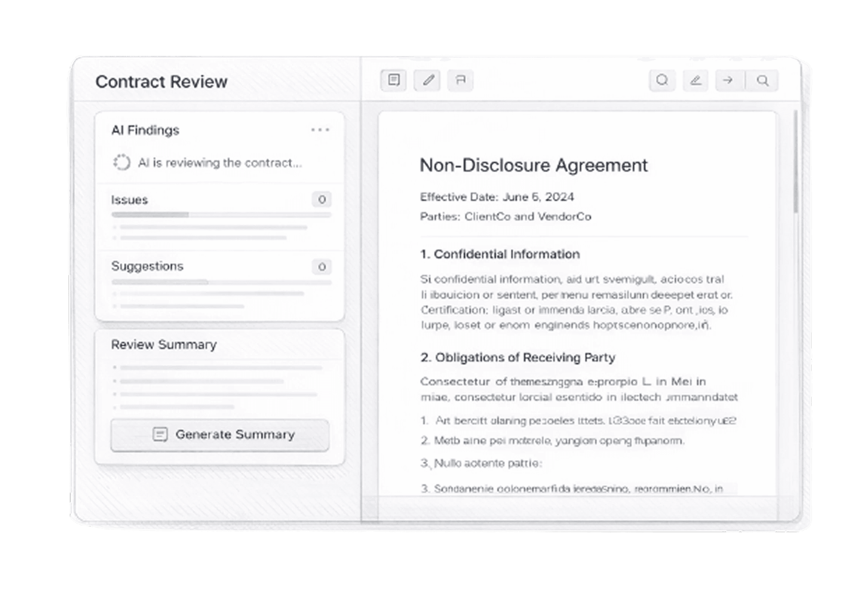
Task: Select the underline highlighter pen icon
Action: pyautogui.click(x=695, y=80)
